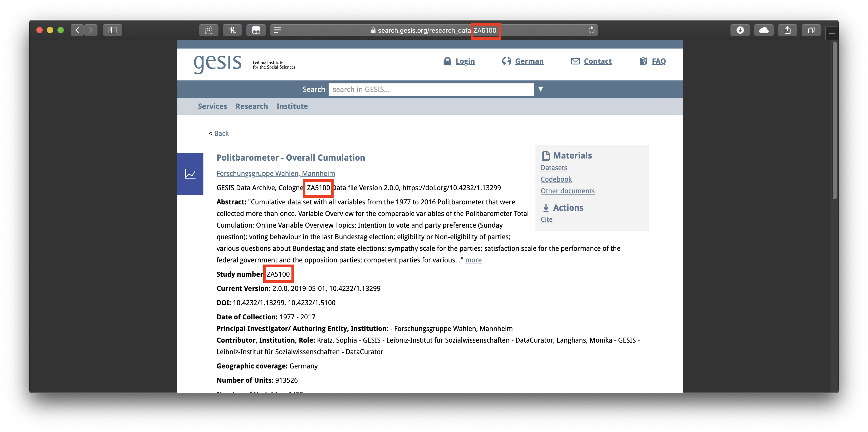Click the Safari address bar URL
Screen dimensions: 868x432
coord(434,30)
